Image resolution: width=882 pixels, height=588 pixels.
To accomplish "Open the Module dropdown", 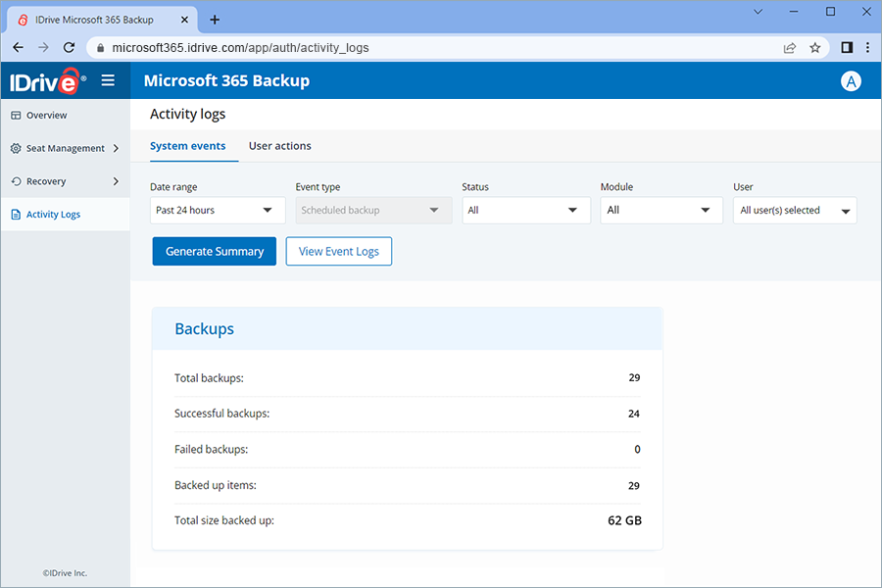I will (661, 211).
